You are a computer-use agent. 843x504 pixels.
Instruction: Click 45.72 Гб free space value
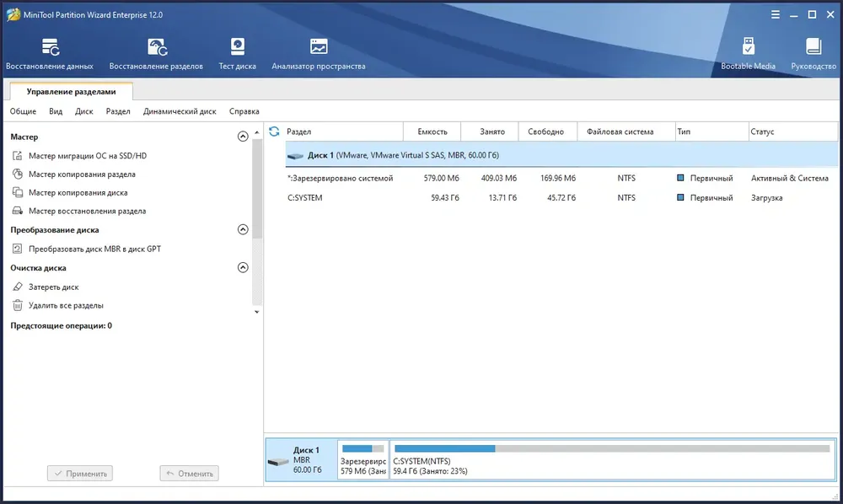pyautogui.click(x=561, y=198)
